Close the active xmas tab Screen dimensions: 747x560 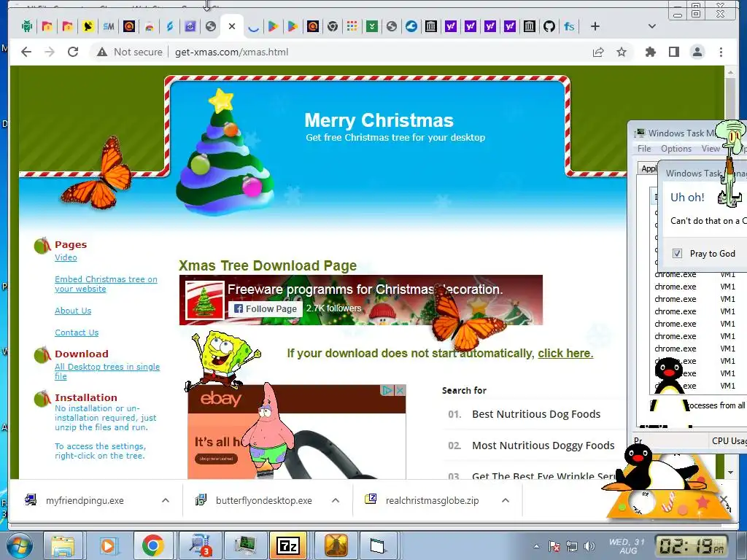click(232, 26)
